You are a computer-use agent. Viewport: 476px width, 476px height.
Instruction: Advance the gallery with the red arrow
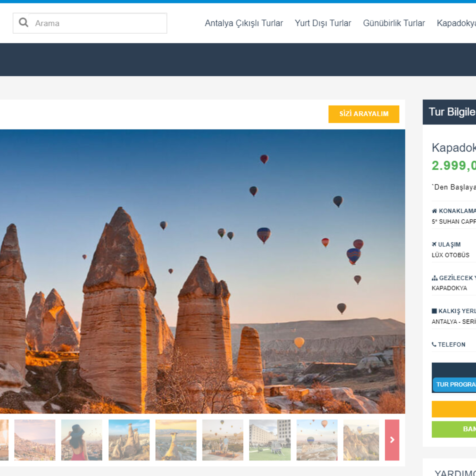tap(392, 440)
